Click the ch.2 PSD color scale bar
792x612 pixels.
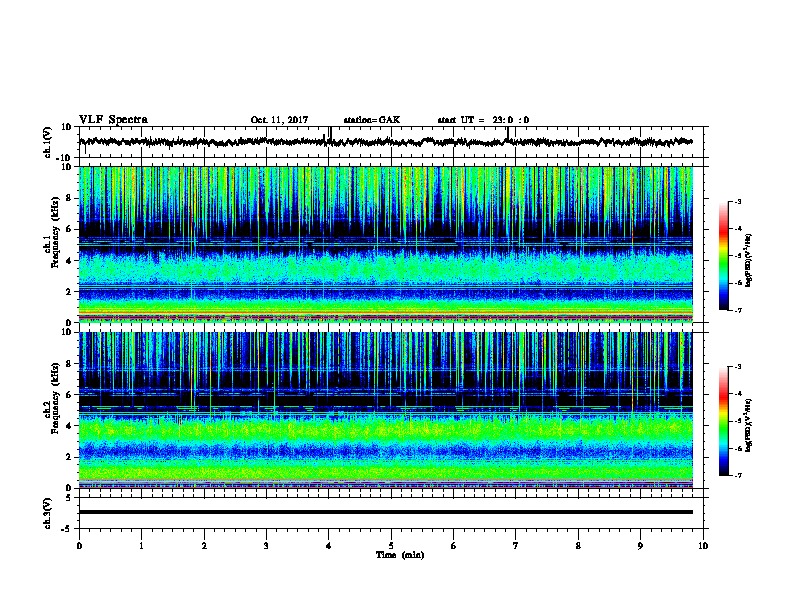point(724,421)
